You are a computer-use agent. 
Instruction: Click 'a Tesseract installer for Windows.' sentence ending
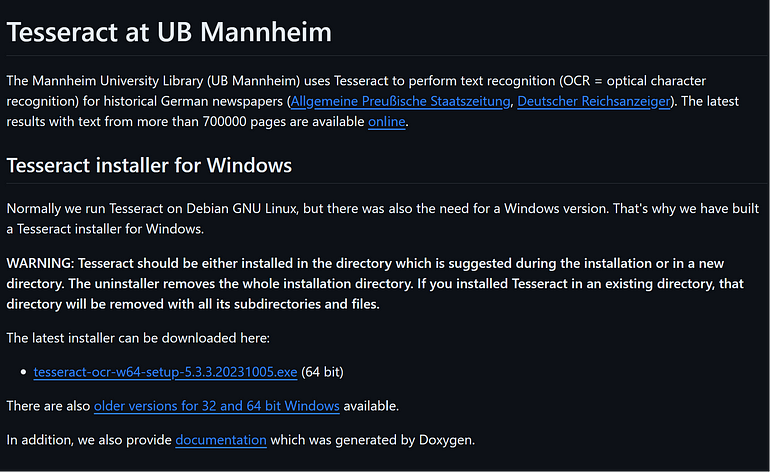pyautogui.click(x=105, y=229)
